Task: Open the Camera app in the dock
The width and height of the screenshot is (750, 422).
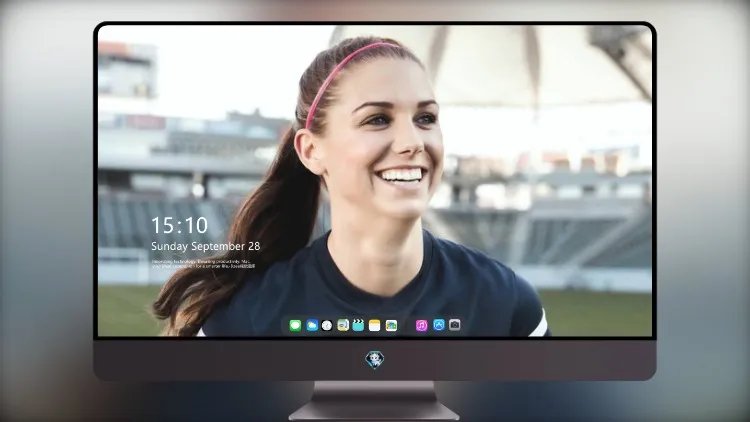Action: click(455, 325)
